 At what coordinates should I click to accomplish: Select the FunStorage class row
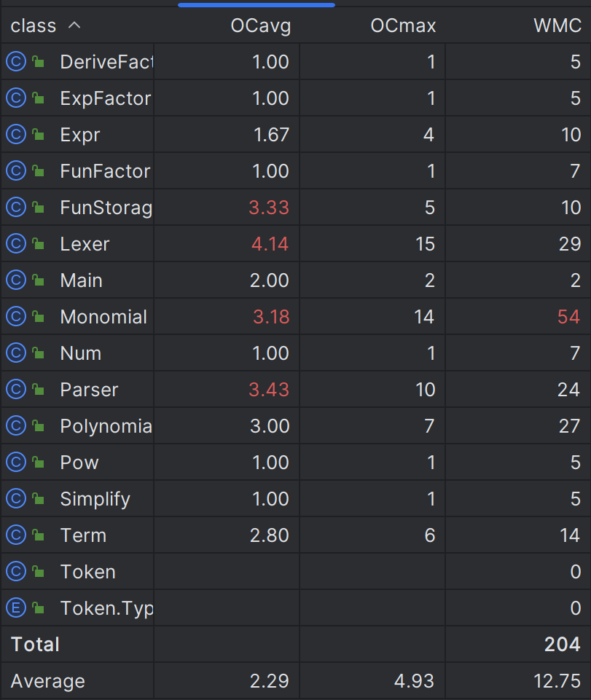point(295,207)
